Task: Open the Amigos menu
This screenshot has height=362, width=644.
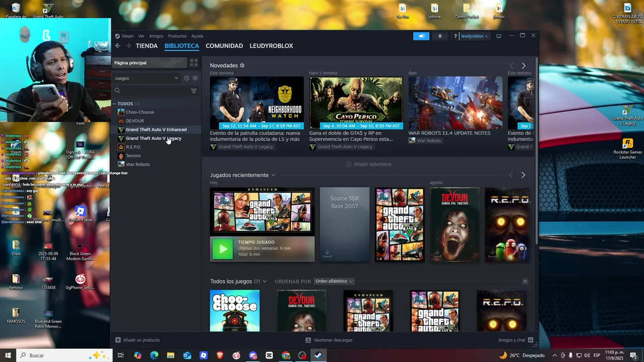Action: (x=156, y=36)
